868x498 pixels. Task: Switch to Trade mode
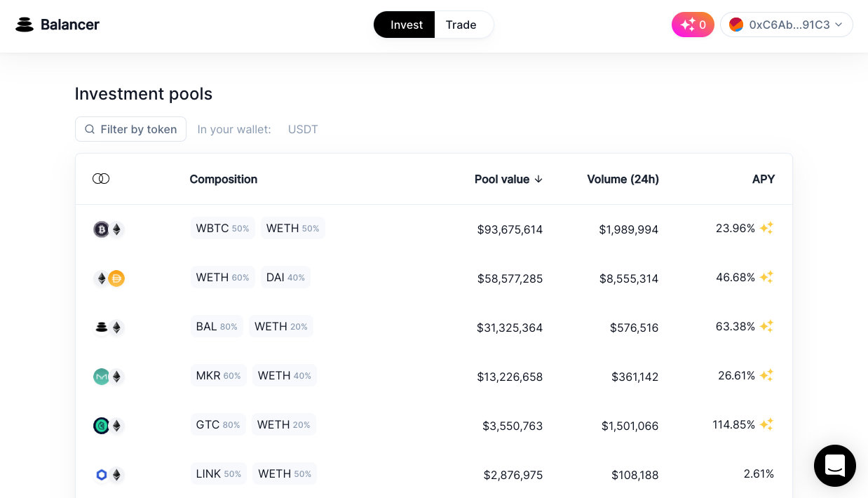[x=461, y=25]
